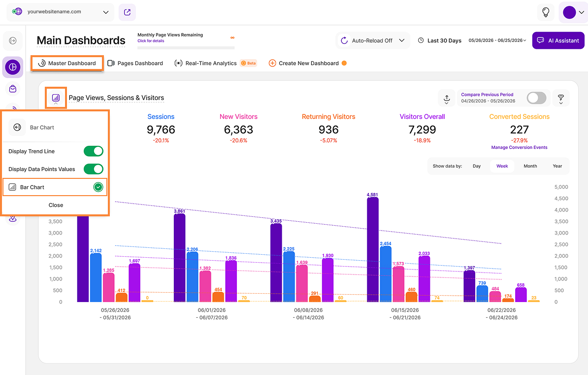Click the back arrow beside Bar Chart
This screenshot has height=375, width=588.
(x=17, y=127)
